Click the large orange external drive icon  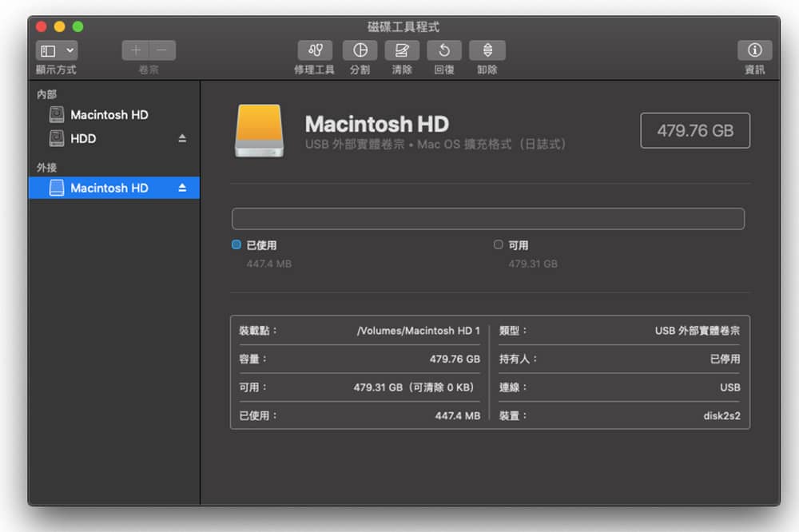260,131
